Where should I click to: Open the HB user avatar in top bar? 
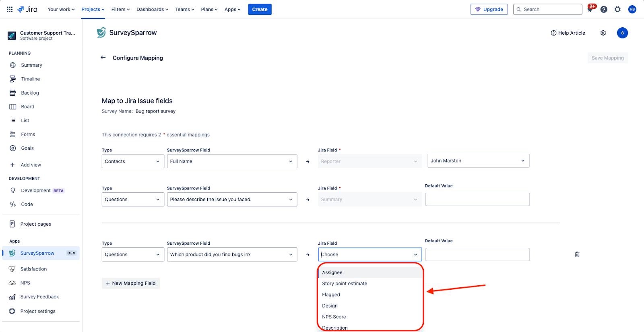coord(632,9)
